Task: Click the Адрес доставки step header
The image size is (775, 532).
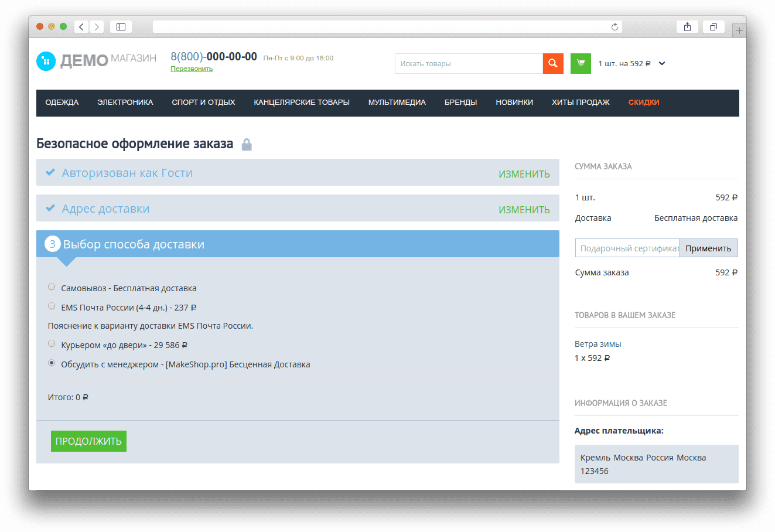Action: coord(298,208)
